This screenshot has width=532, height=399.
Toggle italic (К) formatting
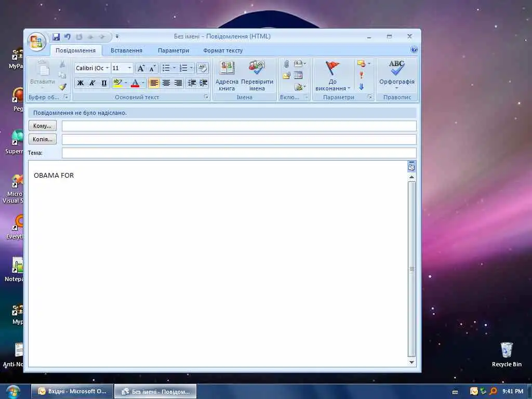(92, 83)
